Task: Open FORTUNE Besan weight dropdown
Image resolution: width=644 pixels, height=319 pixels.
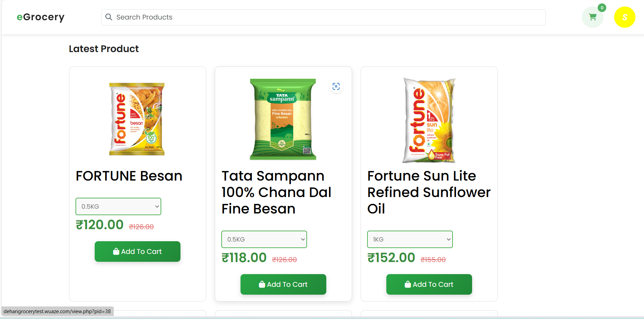Action: [x=118, y=207]
